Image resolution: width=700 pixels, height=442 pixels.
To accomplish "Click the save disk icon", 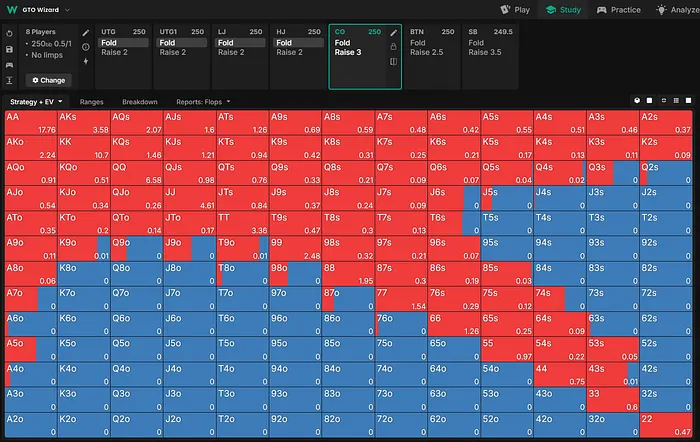I will (9, 48).
